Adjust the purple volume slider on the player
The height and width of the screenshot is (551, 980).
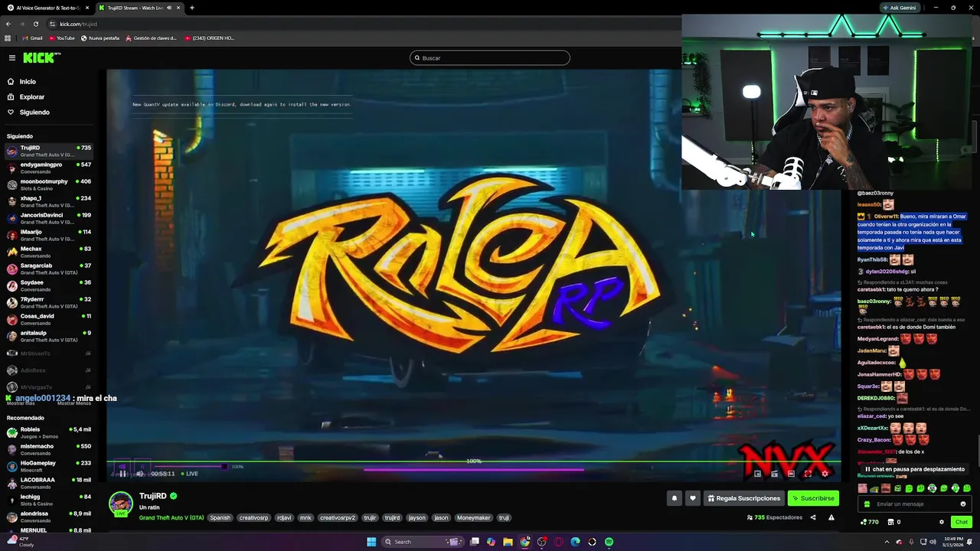click(191, 467)
